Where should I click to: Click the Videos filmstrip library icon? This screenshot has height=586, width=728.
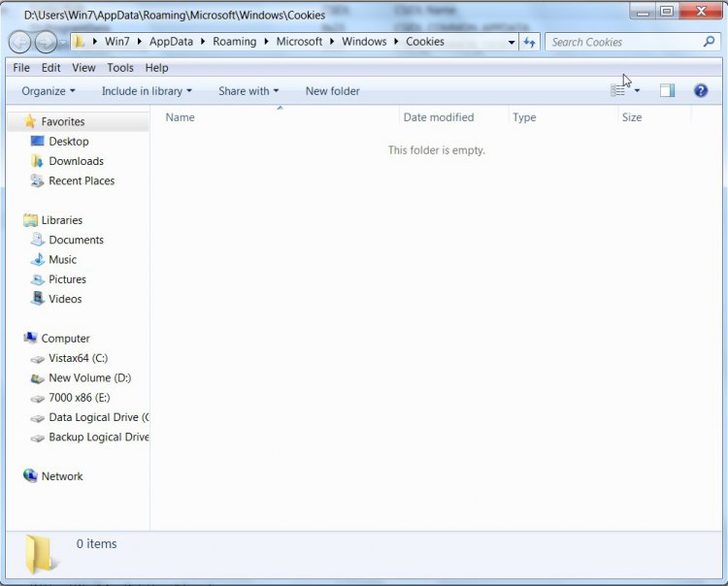(x=38, y=298)
